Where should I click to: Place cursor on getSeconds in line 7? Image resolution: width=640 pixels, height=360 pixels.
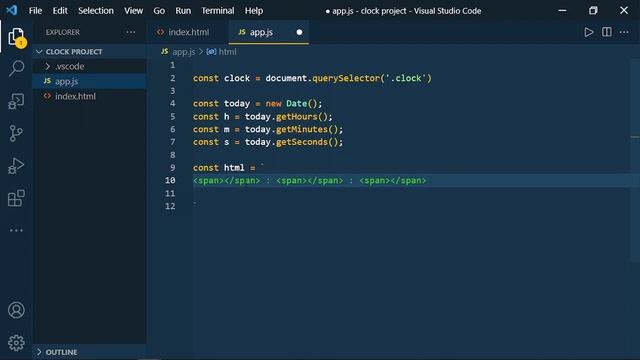tap(302, 142)
